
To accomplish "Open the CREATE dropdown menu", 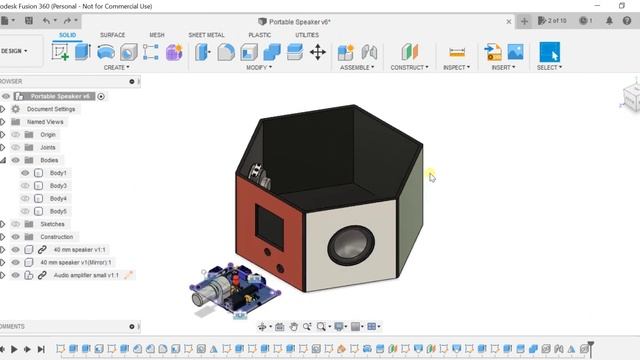I will (117, 67).
